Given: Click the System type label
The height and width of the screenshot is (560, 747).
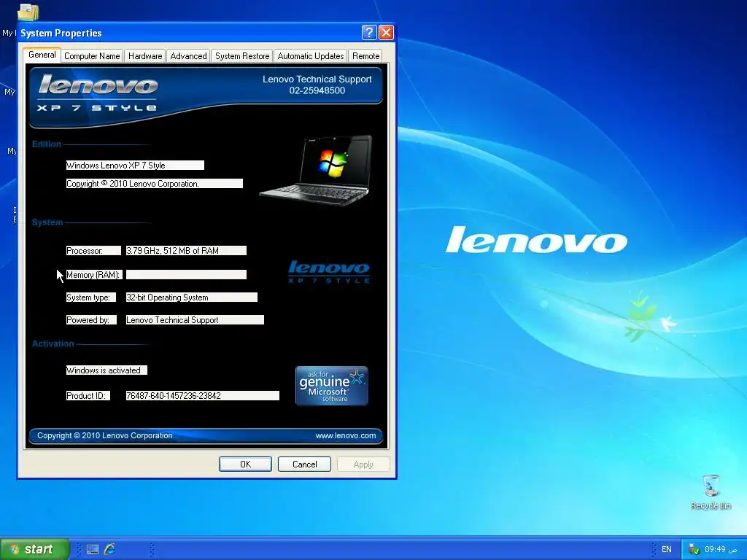Looking at the screenshot, I should click(90, 297).
